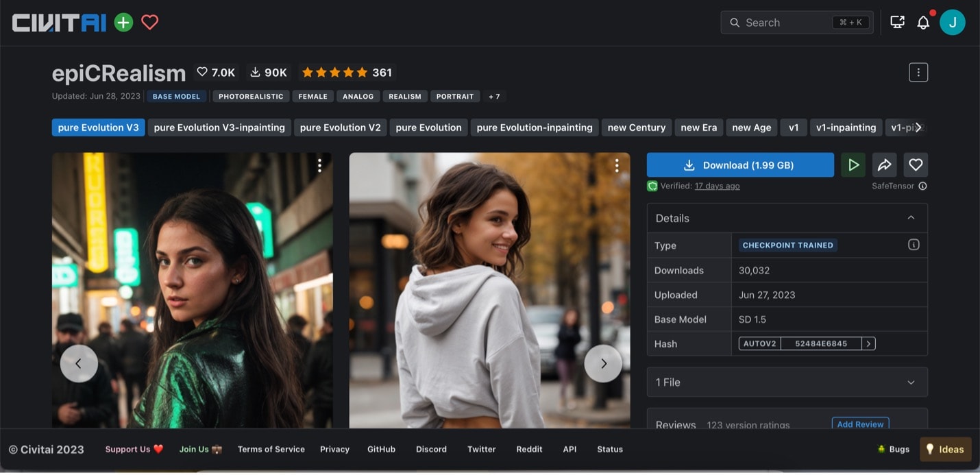980x475 pixels.
Task: Click the Download (1.99 GB) button
Action: [x=740, y=165]
